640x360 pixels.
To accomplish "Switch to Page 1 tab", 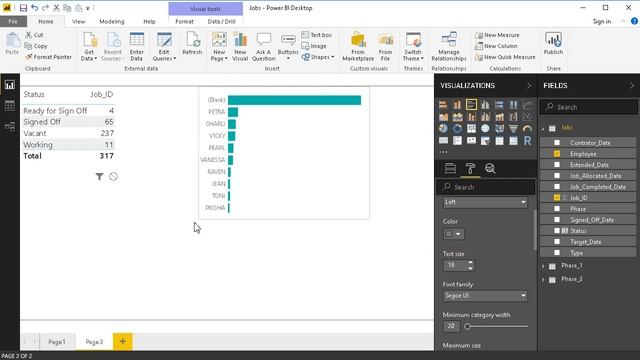I will [57, 342].
